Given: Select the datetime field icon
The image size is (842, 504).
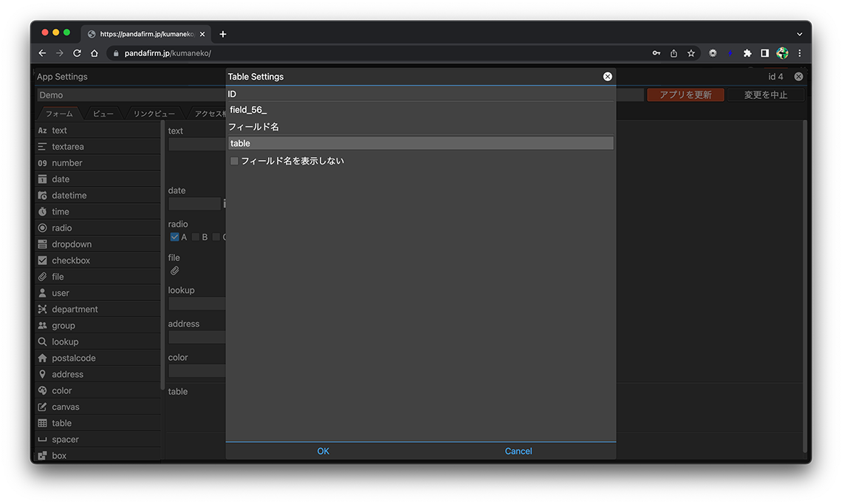Looking at the screenshot, I should tap(42, 196).
